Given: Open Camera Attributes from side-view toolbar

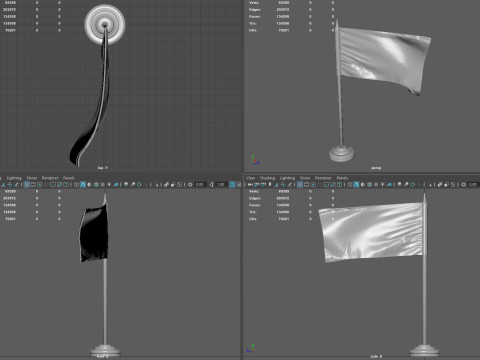Looking at the screenshot, I should tap(263, 184).
